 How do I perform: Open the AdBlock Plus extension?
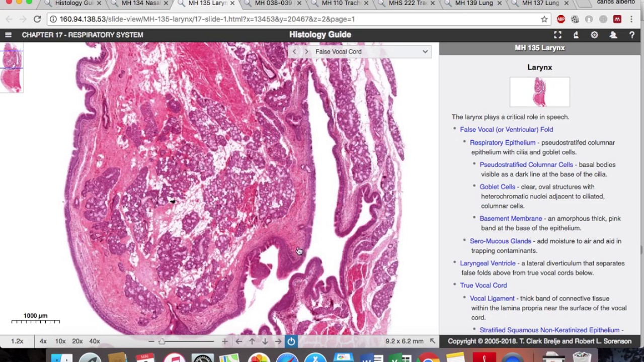coord(561,19)
